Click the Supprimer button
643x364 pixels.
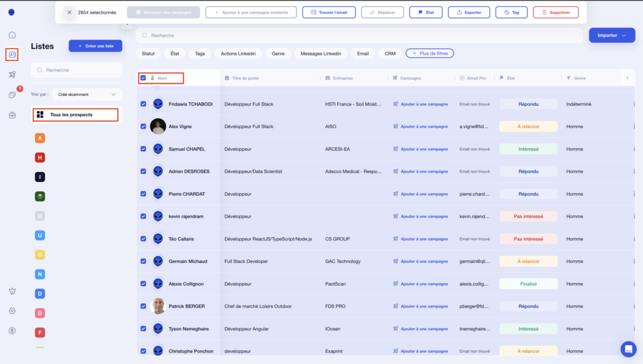tap(556, 13)
